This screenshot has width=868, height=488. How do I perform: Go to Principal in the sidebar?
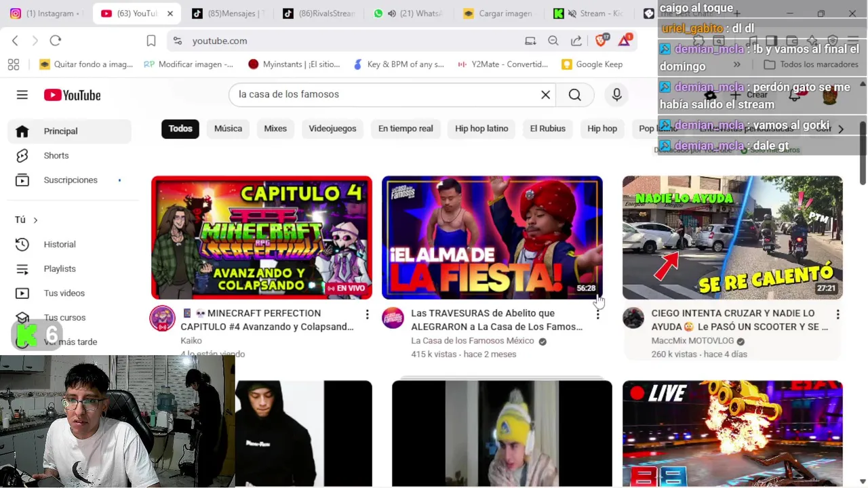pyautogui.click(x=69, y=131)
